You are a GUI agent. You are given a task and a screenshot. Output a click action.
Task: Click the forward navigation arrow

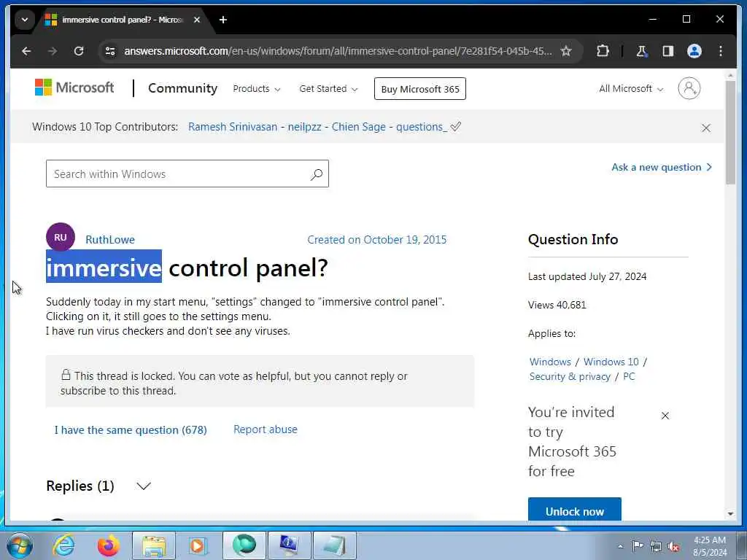click(x=53, y=51)
